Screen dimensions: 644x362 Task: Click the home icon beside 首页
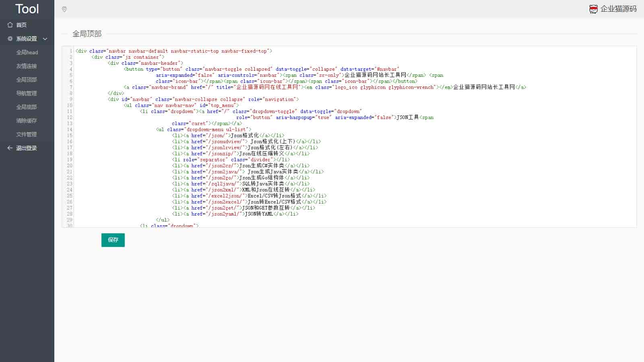point(10,25)
